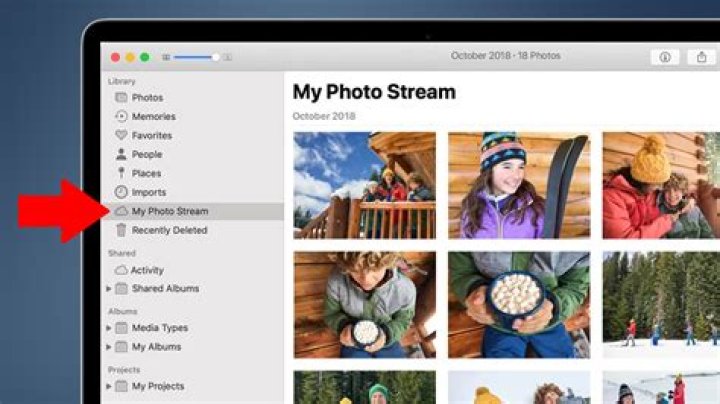Select the People icon in sidebar
The image size is (720, 404).
pyautogui.click(x=121, y=154)
